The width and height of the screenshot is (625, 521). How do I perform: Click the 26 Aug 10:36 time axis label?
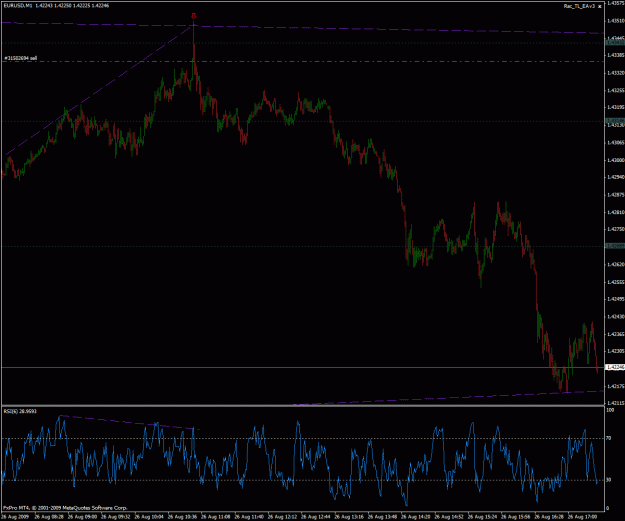tap(183, 517)
